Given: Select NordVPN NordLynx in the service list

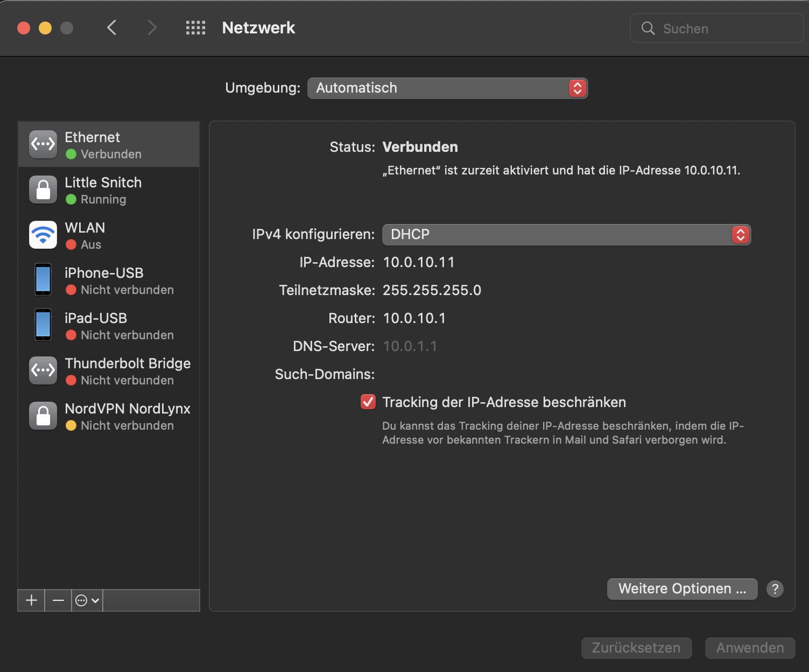Looking at the screenshot, I should [x=109, y=416].
